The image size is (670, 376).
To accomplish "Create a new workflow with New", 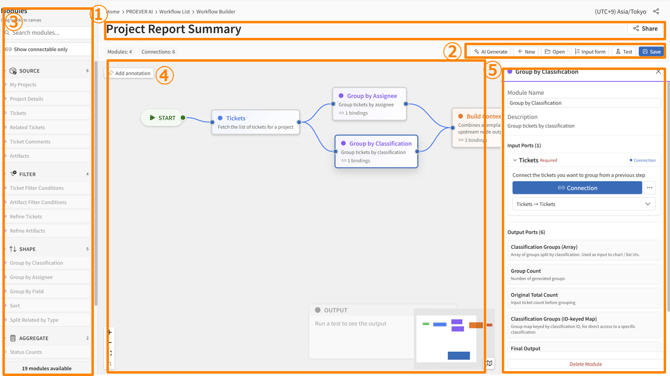I will point(526,52).
